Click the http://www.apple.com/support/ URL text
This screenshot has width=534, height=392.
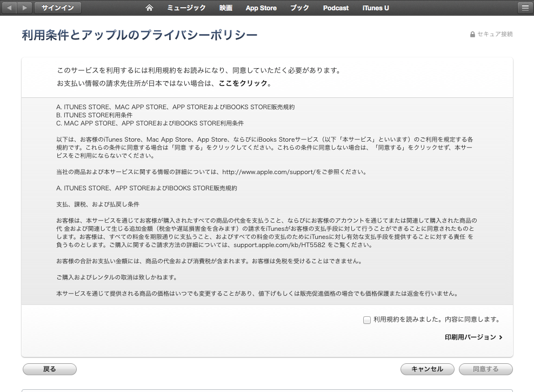point(269,172)
